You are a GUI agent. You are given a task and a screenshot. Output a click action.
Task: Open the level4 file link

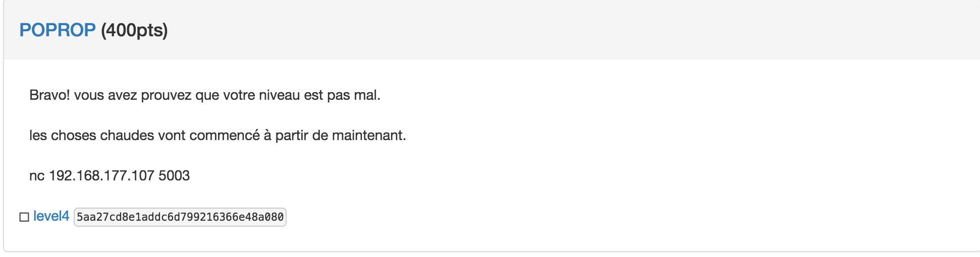51,216
